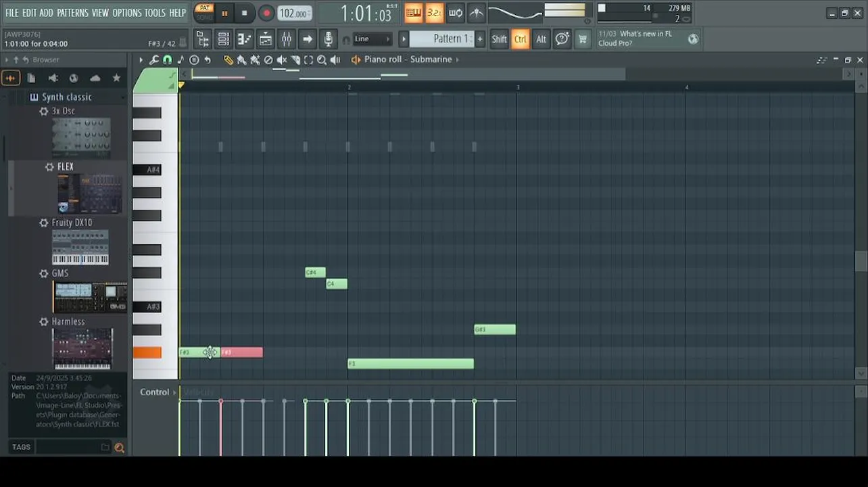Image resolution: width=868 pixels, height=487 pixels.
Task: Click the help hint chat icon
Action: point(562,39)
